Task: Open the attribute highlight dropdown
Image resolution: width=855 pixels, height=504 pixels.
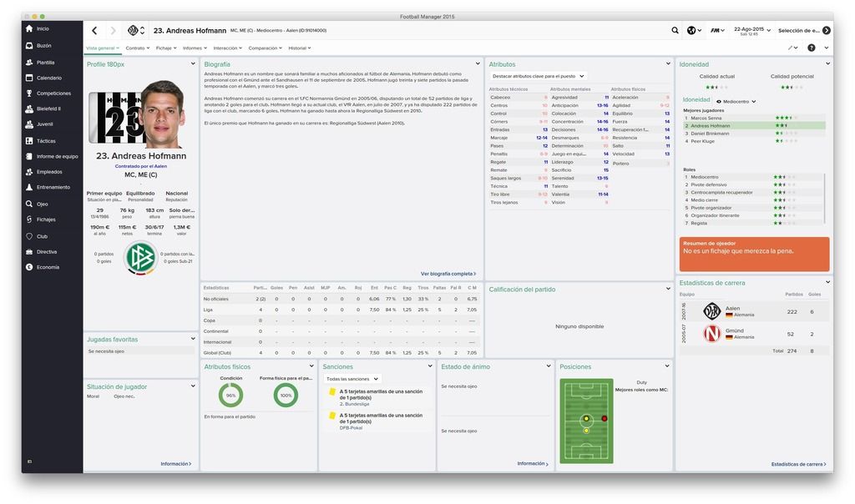Action: (x=538, y=76)
